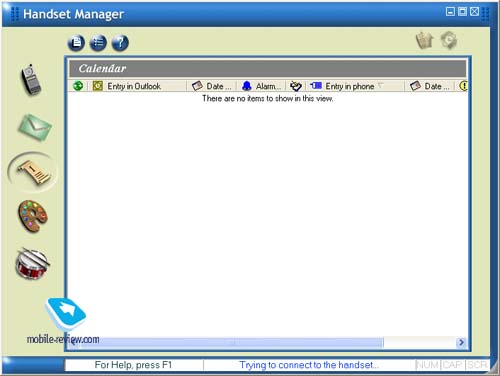
Task: Click the sync arrows column header icon
Action: point(296,86)
